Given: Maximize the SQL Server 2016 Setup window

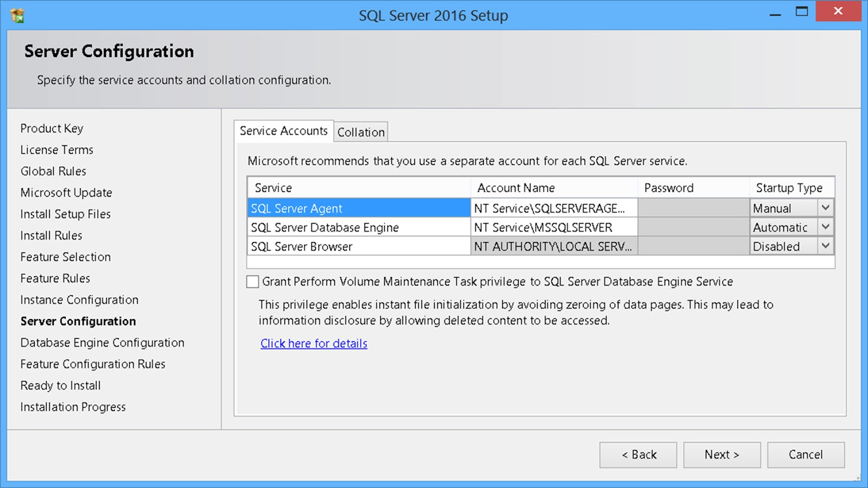Looking at the screenshot, I should point(802,11).
